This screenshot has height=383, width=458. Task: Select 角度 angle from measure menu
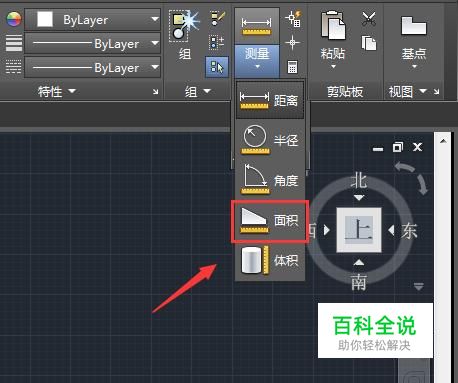pos(270,180)
